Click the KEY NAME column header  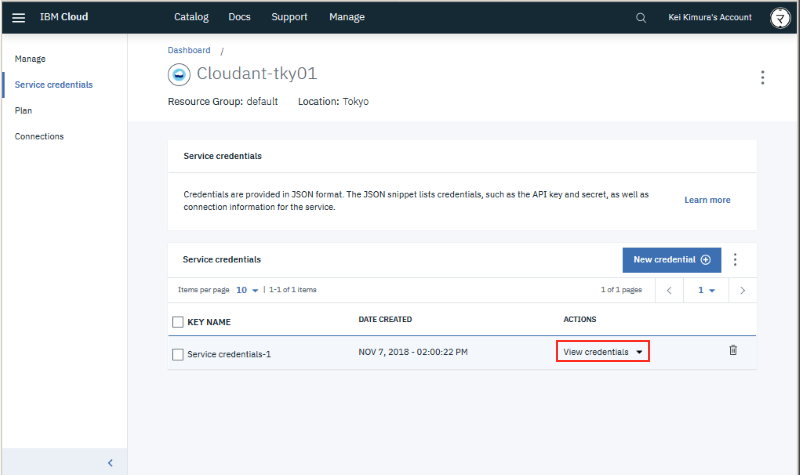tap(209, 322)
